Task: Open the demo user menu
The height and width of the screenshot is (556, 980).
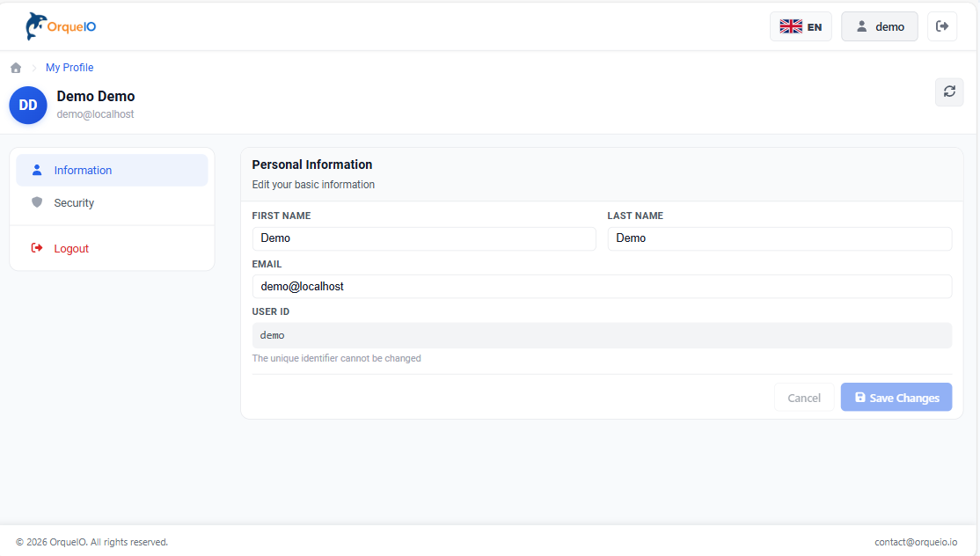Action: (879, 26)
